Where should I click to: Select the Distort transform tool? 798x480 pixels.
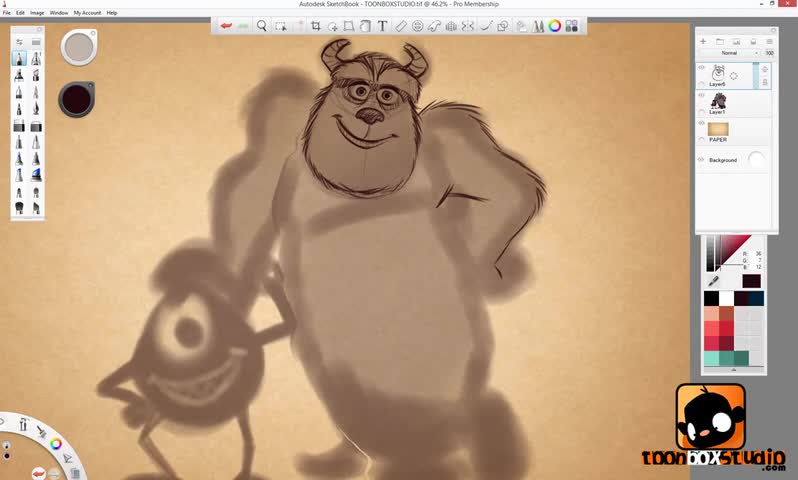[349, 26]
